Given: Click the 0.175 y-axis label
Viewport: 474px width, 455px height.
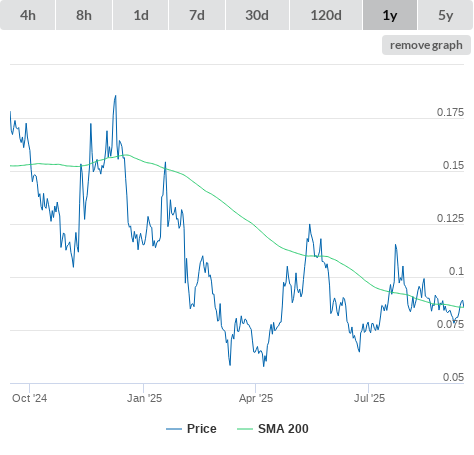Looking at the screenshot, I should click(x=450, y=112).
